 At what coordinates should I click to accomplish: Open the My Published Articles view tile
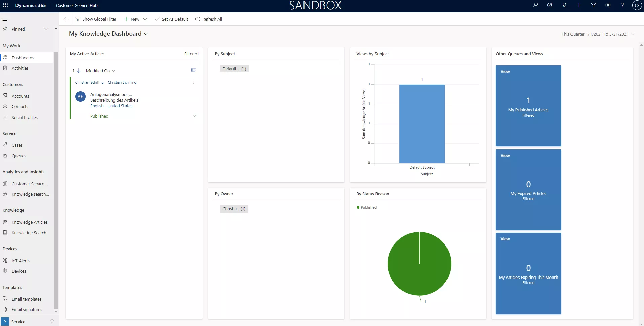[528, 106]
